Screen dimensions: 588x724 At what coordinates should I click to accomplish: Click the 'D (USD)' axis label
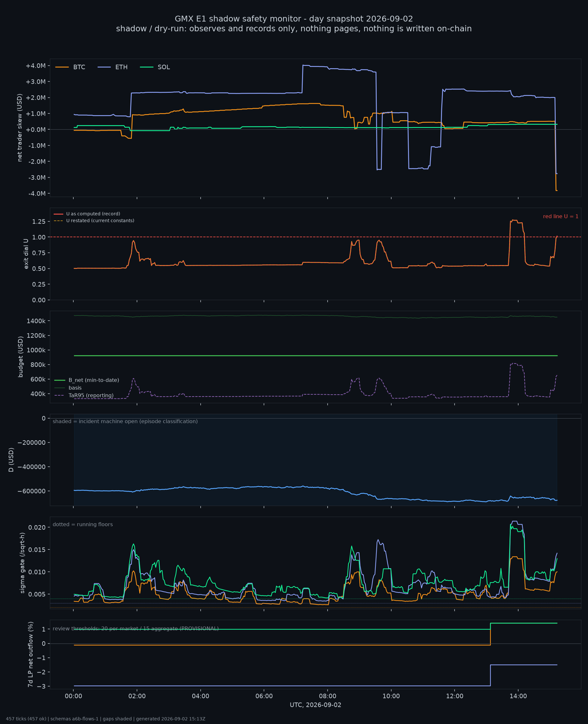click(11, 460)
